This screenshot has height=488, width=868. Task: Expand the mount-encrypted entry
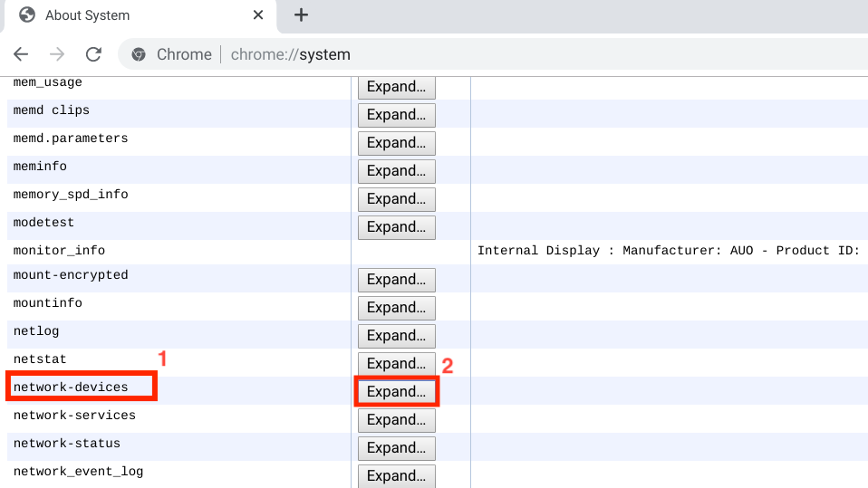[396, 280]
